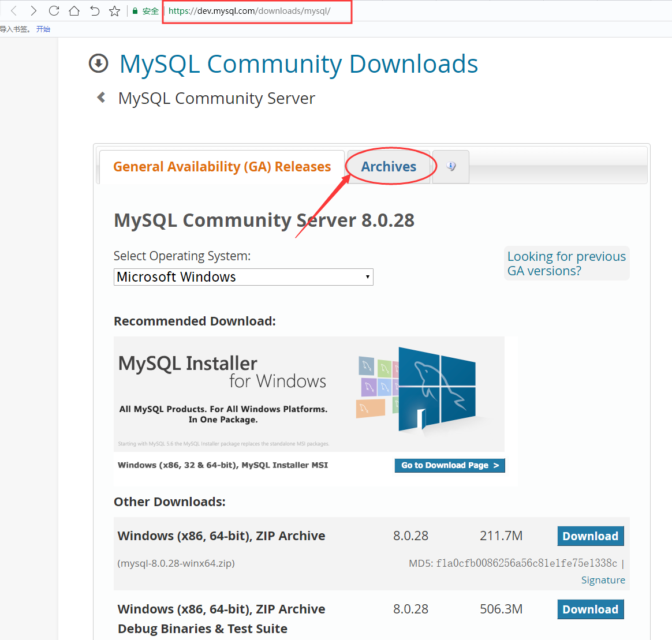This screenshot has width=672, height=640.
Task: Switch to General Availability (GA) Releases tab
Action: click(x=222, y=167)
